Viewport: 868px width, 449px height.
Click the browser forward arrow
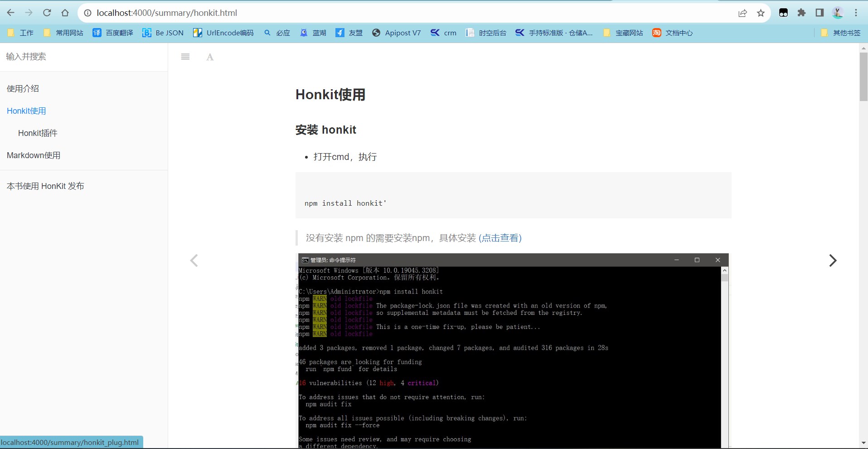tap(29, 13)
